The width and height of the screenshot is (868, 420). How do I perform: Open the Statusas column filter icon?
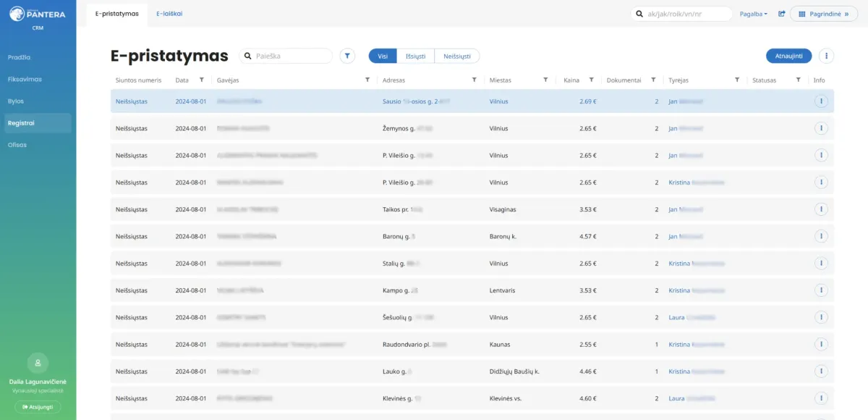(799, 80)
